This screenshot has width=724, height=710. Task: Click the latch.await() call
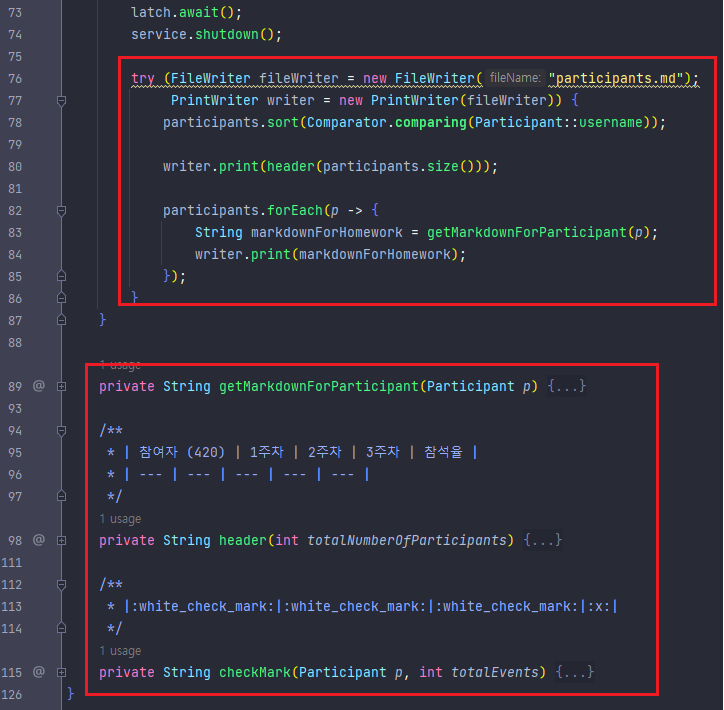click(x=186, y=12)
